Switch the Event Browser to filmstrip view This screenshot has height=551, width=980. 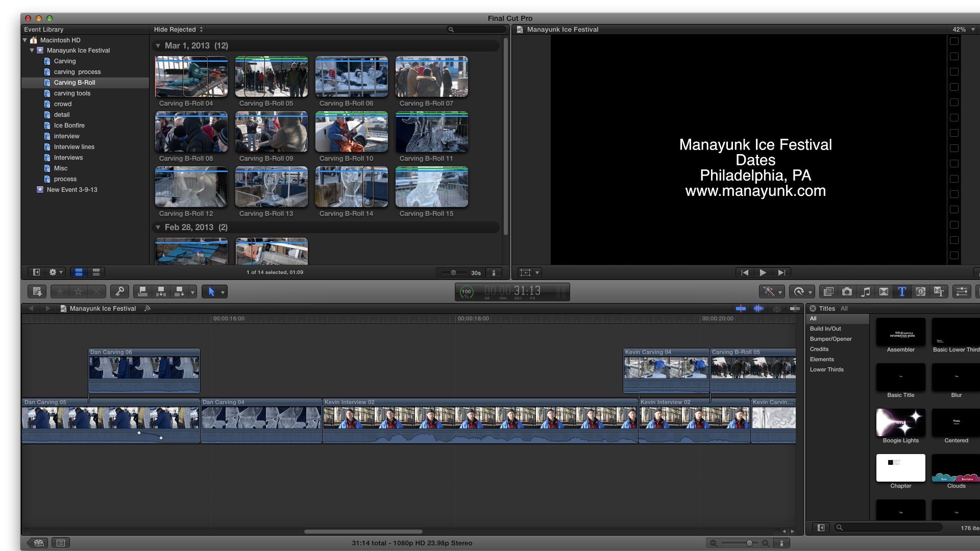coord(79,272)
